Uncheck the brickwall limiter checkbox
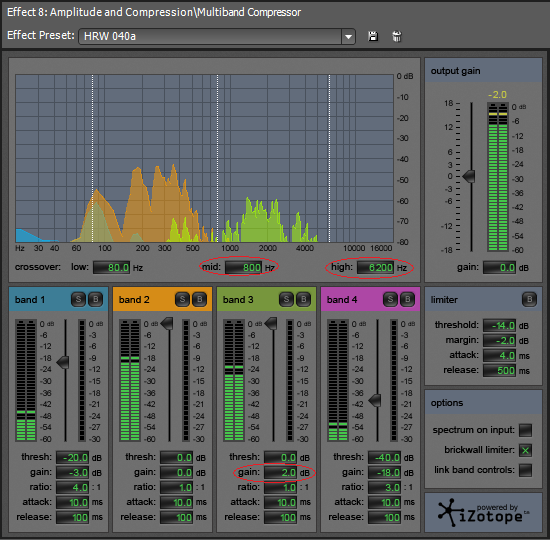The height and width of the screenshot is (540, 550). (x=525, y=450)
